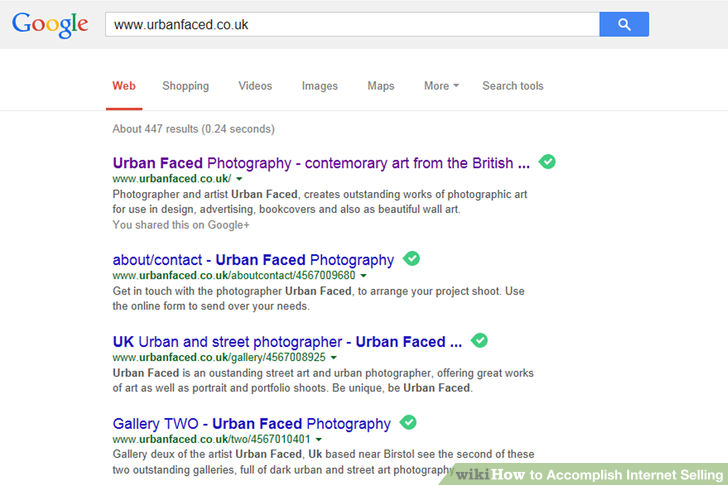Click the 'About 447 results' text
The width and height of the screenshot is (728, 485).
[194, 129]
